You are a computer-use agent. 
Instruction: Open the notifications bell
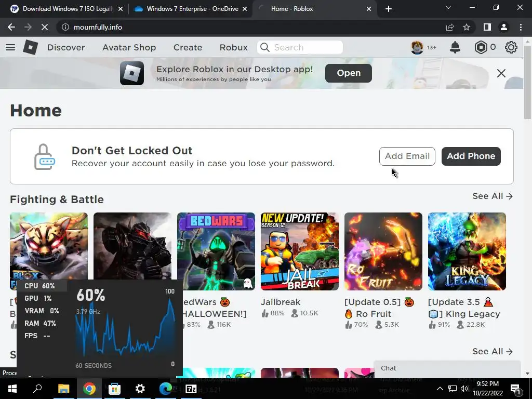click(x=455, y=47)
